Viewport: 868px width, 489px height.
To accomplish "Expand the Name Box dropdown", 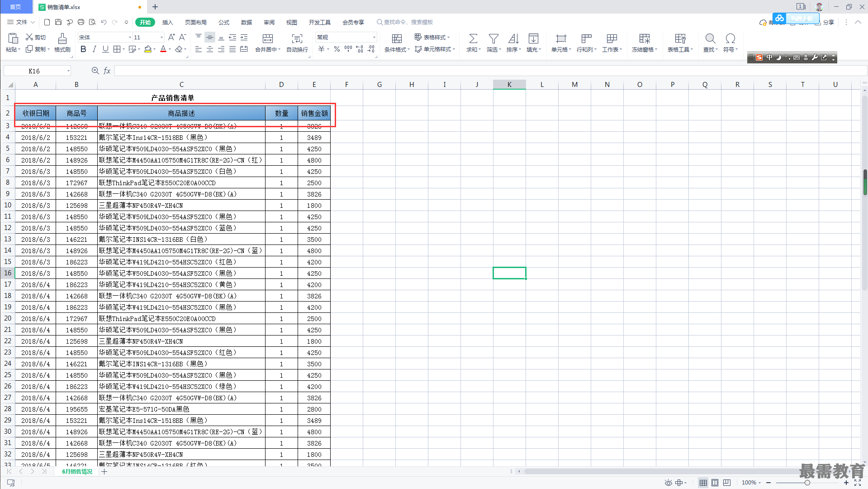I will click(68, 71).
